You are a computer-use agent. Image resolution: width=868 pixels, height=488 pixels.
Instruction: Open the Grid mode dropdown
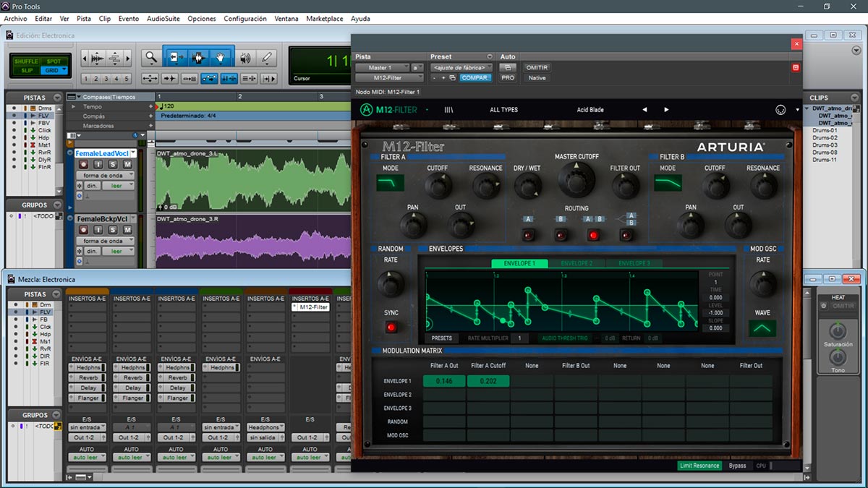point(54,70)
